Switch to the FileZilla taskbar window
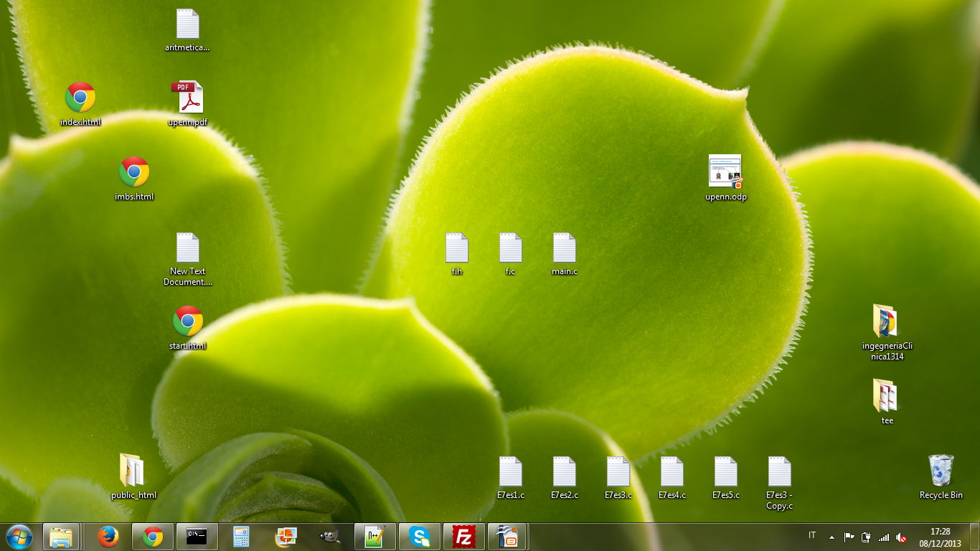 [464, 537]
